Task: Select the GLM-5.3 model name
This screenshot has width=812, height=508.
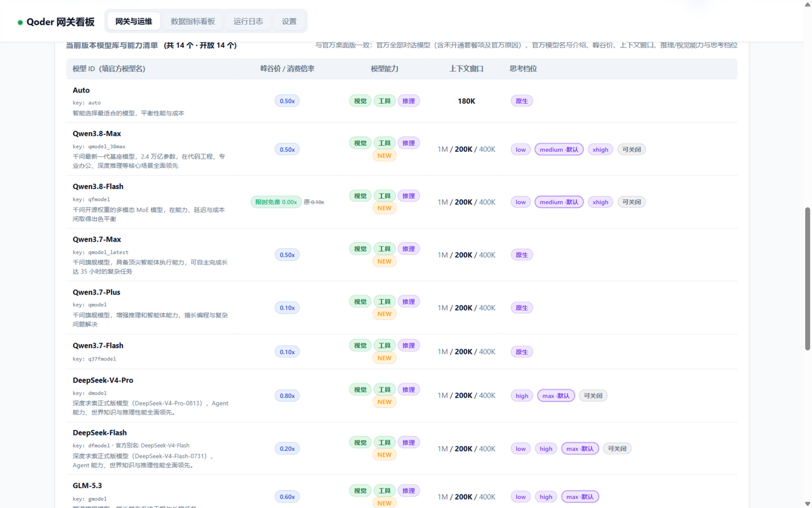Action: (x=87, y=485)
